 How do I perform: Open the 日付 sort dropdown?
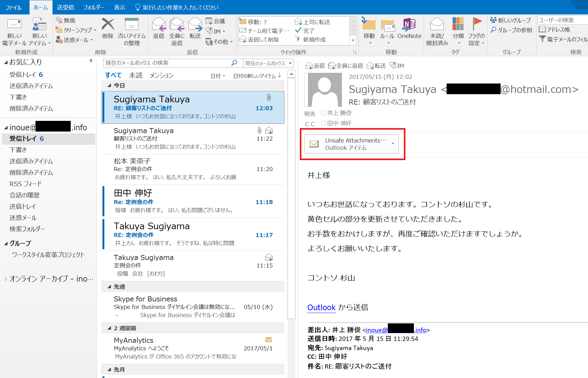coord(218,76)
